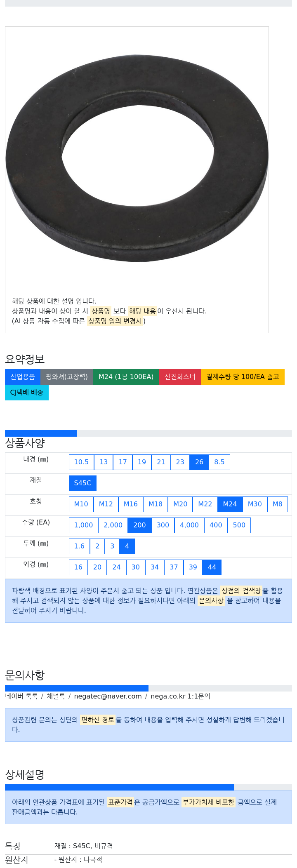Choose quantity 1,000 EA
Viewport: 297px width, 868px height.
[84, 525]
